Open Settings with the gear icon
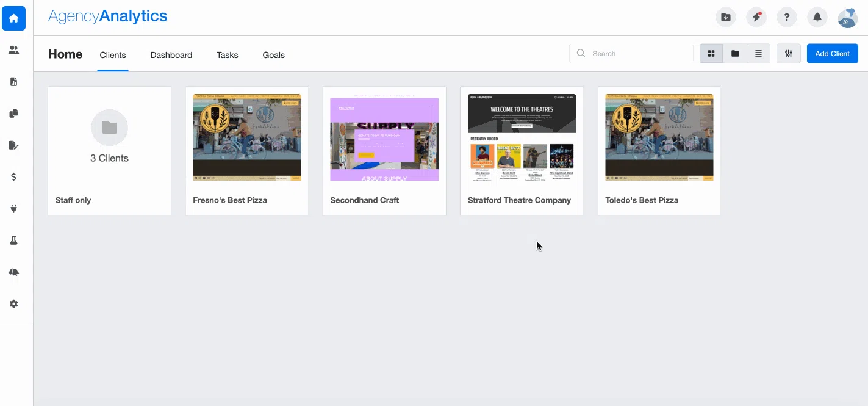The height and width of the screenshot is (406, 868). [13, 303]
